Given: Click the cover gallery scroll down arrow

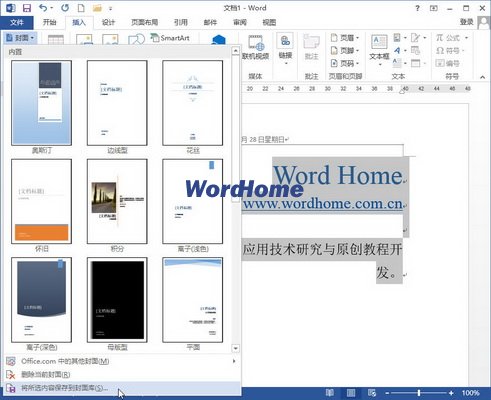Looking at the screenshot, I should 235,348.
